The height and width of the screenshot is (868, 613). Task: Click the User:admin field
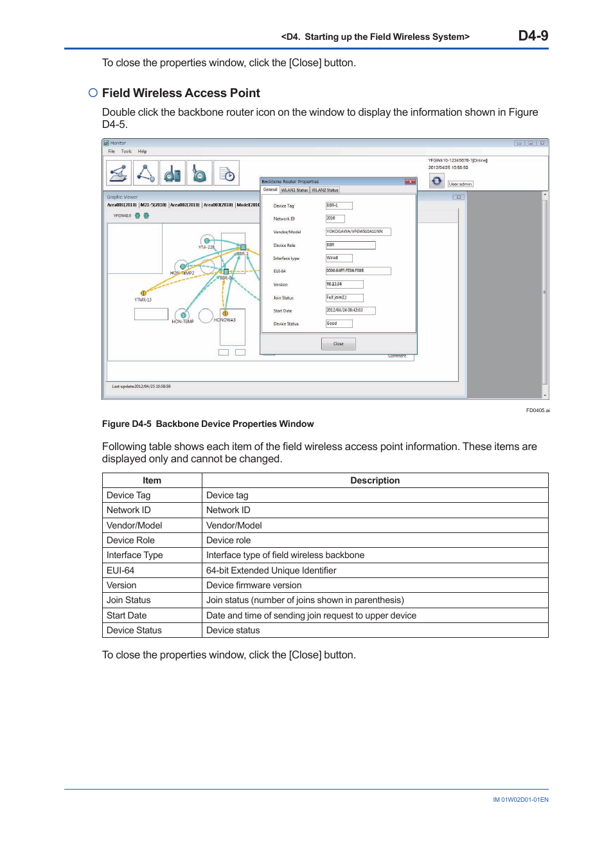[460, 184]
